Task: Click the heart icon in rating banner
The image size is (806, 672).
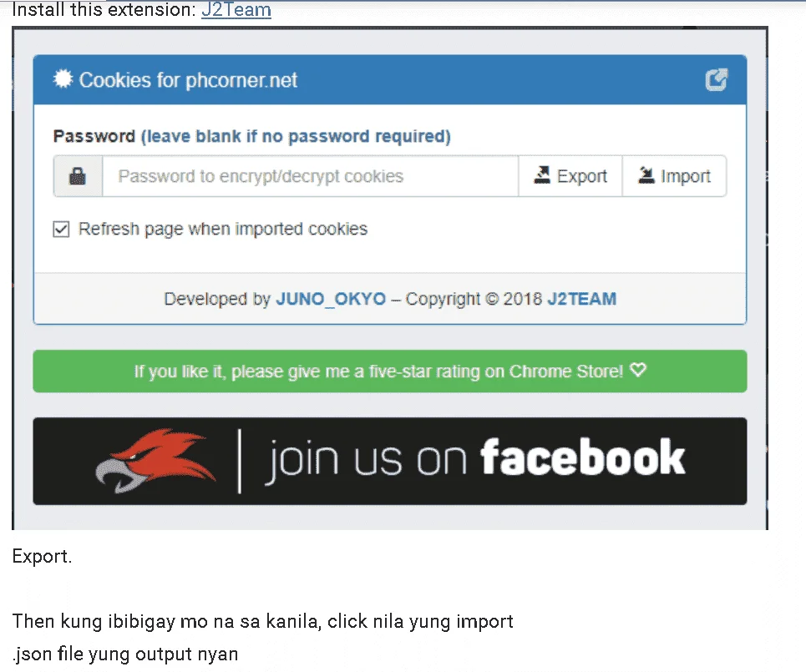Action: pos(638,370)
